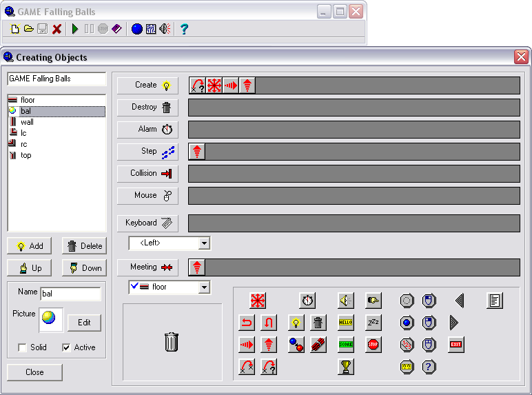
Task: Click the red X delete icon in toolbar
Action: click(57, 29)
